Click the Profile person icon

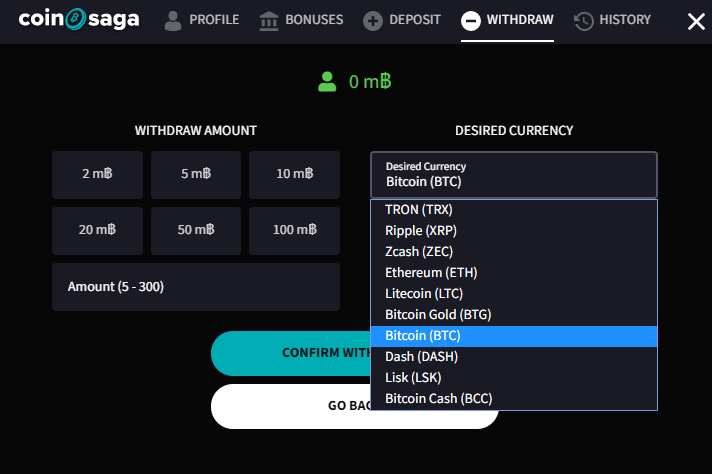click(x=173, y=20)
